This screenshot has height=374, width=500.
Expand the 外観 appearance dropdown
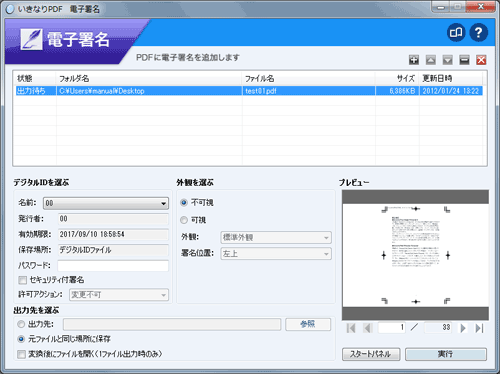click(276, 237)
